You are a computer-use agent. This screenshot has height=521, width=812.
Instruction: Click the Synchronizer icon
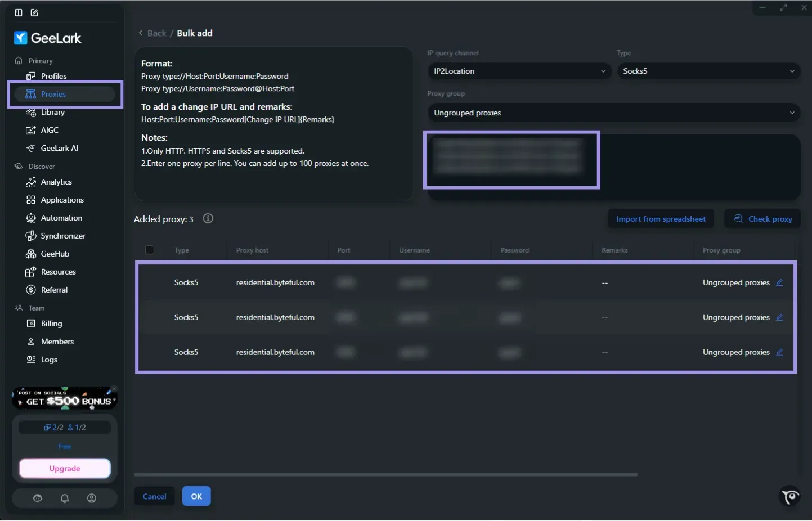[31, 236]
